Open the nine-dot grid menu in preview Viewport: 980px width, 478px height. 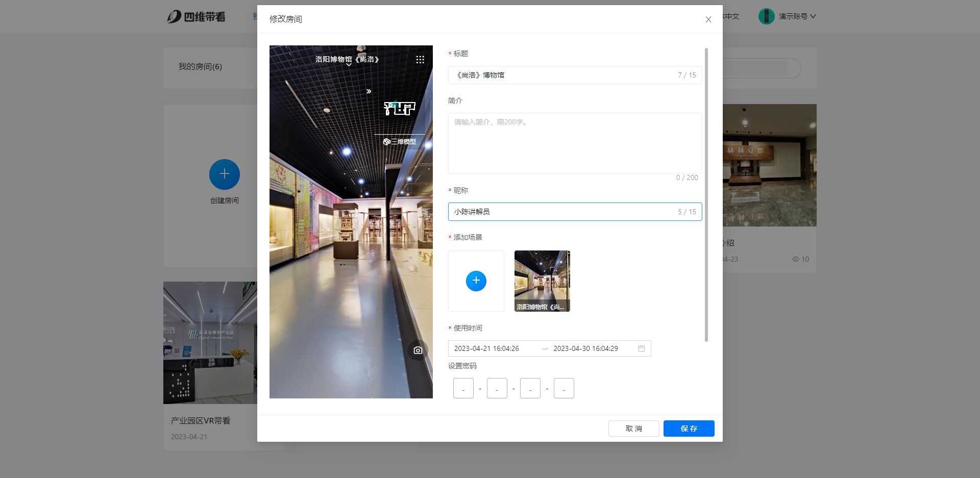pyautogui.click(x=420, y=60)
